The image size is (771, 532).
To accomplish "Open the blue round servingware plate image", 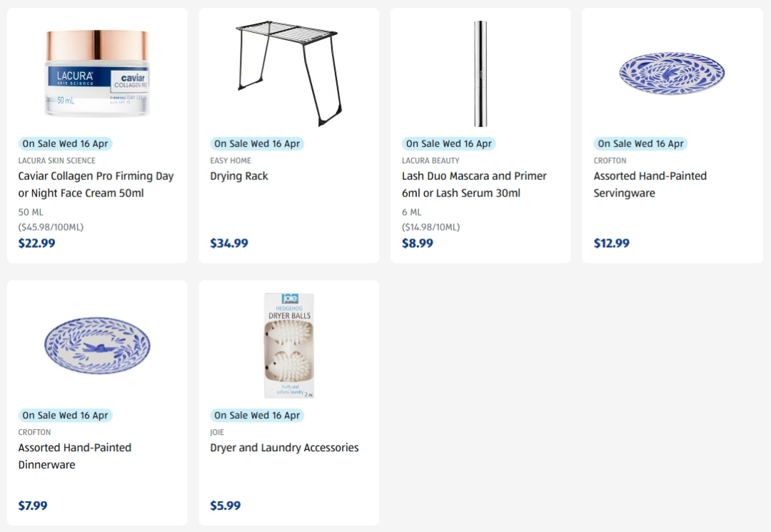I will (672, 74).
